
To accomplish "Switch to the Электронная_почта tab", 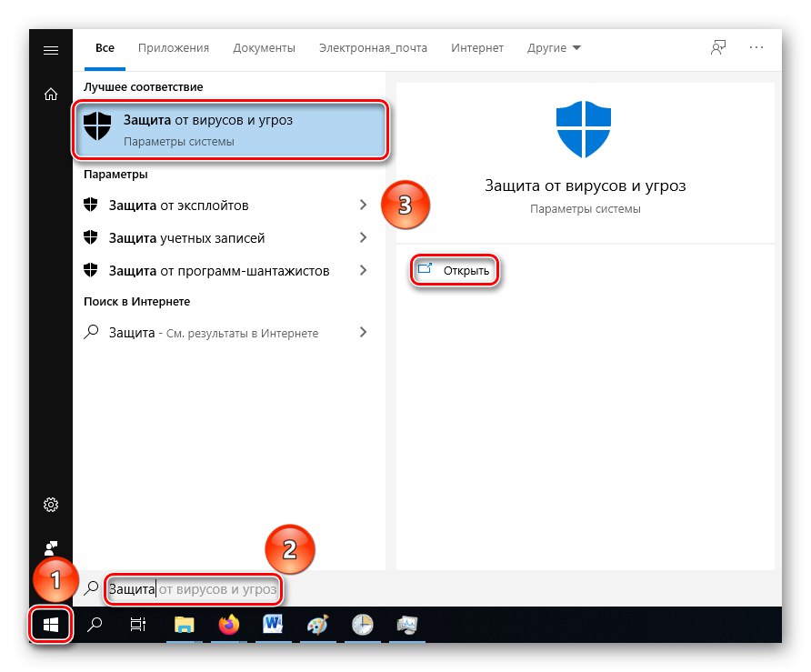I will 373,48.
